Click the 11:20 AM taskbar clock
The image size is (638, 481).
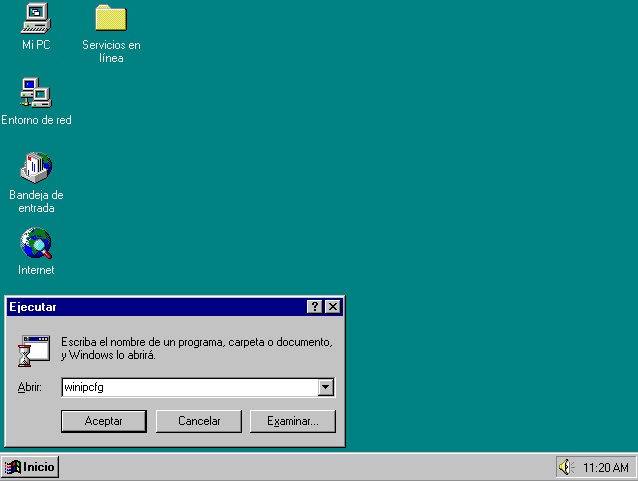(605, 468)
